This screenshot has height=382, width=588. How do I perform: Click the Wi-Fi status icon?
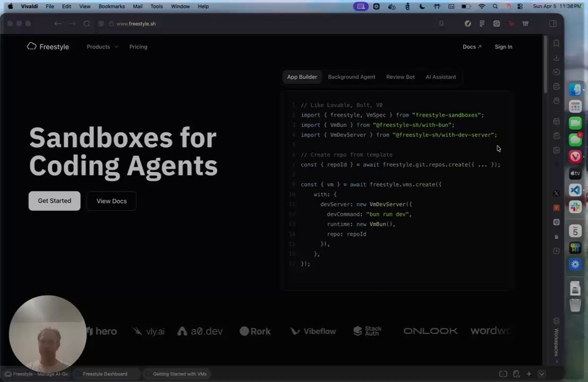click(x=481, y=6)
